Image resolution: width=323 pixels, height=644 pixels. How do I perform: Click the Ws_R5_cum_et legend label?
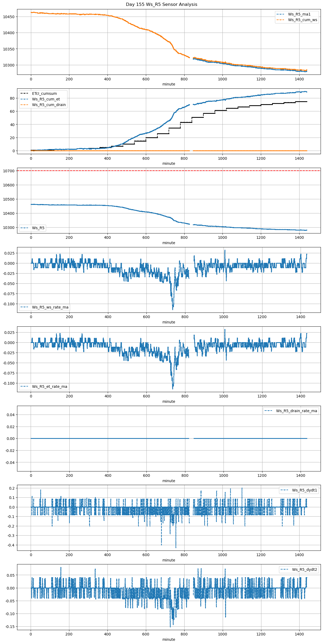click(46, 99)
